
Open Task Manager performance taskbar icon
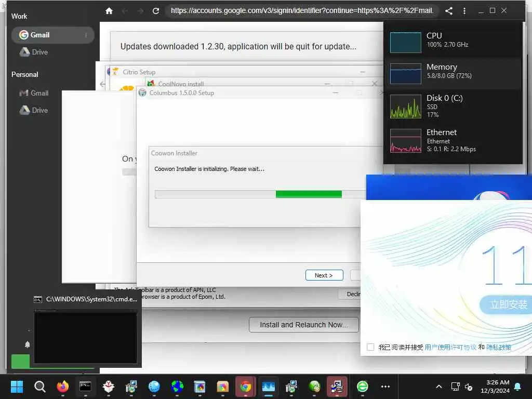269,387
